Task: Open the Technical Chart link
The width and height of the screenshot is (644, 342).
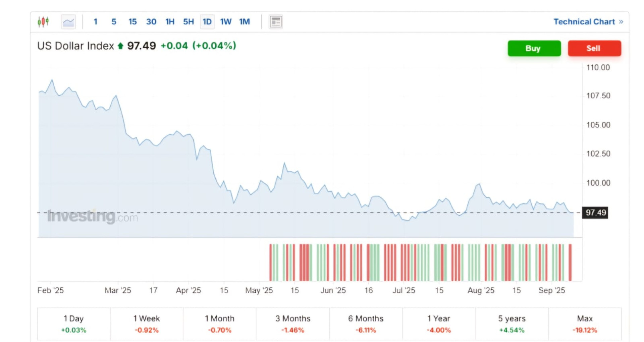Action: tap(584, 22)
